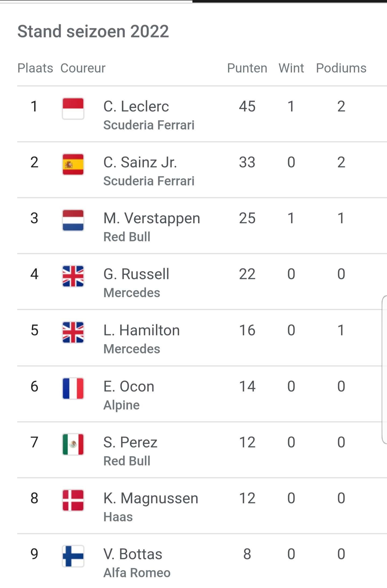Tap the Netherlands flag beside M. Verstappen
Image resolution: width=387 pixels, height=588 pixels.
click(73, 220)
